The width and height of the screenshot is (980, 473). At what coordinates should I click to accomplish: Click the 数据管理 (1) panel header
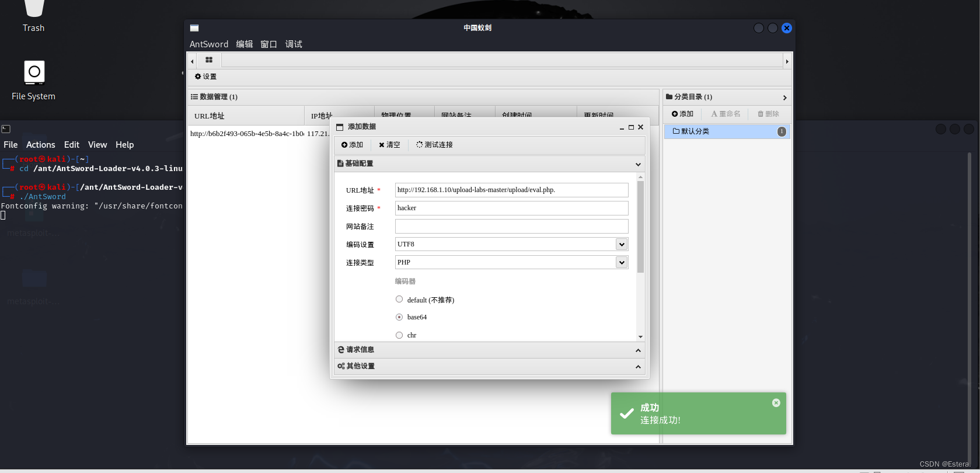[423, 97]
